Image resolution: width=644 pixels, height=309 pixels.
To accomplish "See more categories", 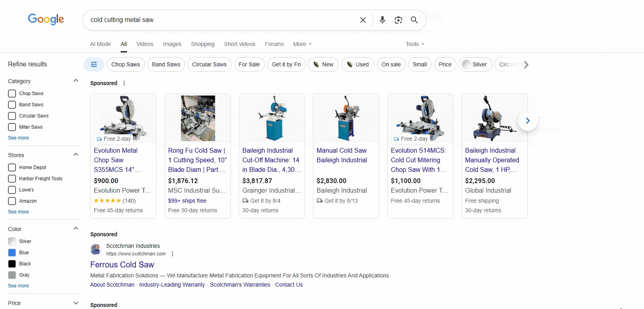I will pos(18,138).
